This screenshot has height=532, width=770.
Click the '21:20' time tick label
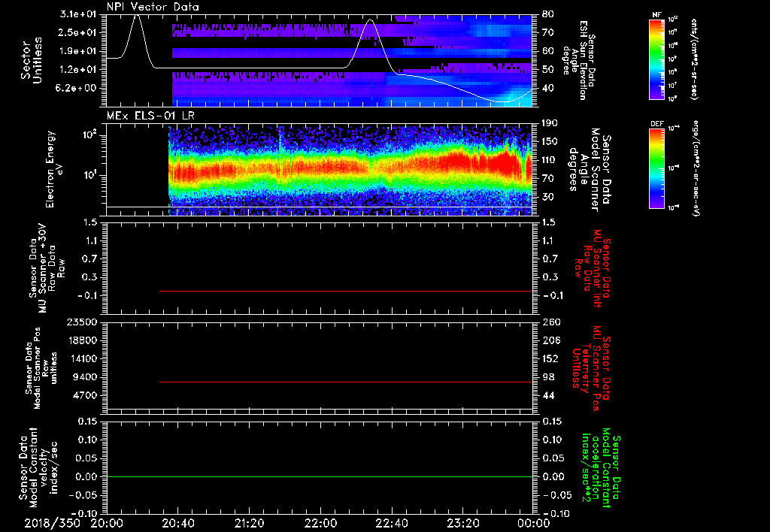tap(250, 523)
